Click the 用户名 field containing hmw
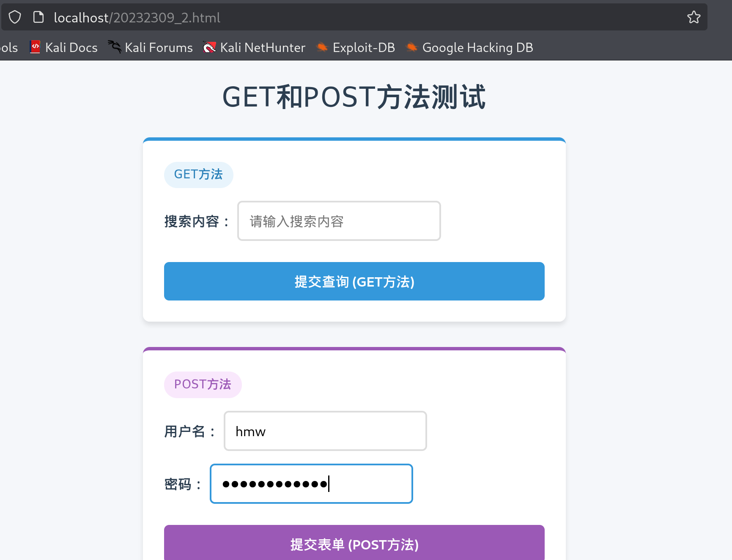The width and height of the screenshot is (732, 560). coord(325,431)
